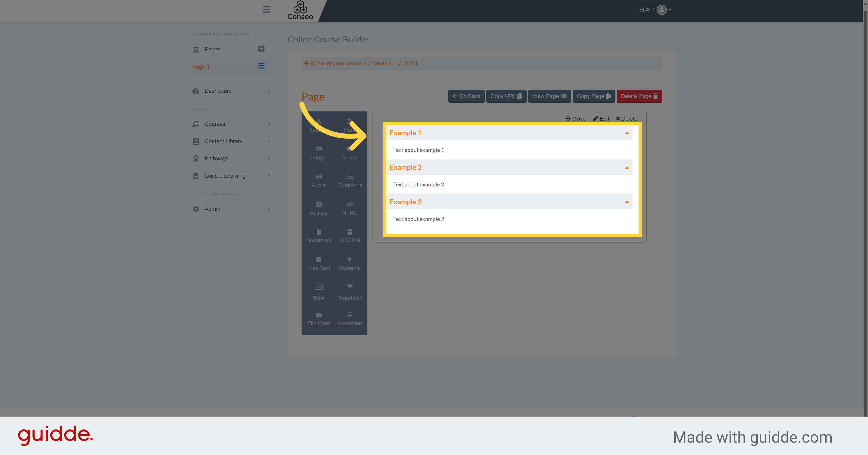The height and width of the screenshot is (455, 868).
Task: Select the Audio component tool
Action: click(318, 181)
